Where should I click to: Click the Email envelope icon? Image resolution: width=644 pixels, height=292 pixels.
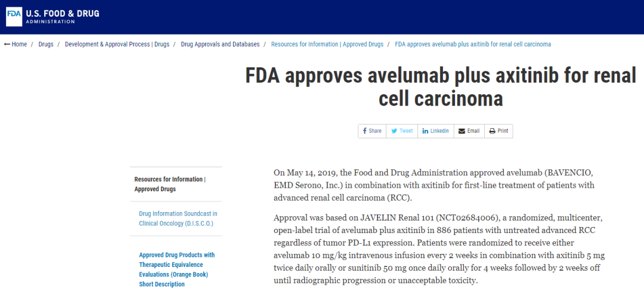point(462,131)
